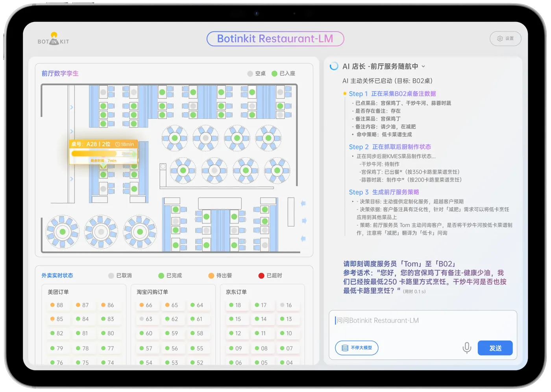
Task: Click the right-pointing arrow on the floor plan
Action: tap(304, 221)
